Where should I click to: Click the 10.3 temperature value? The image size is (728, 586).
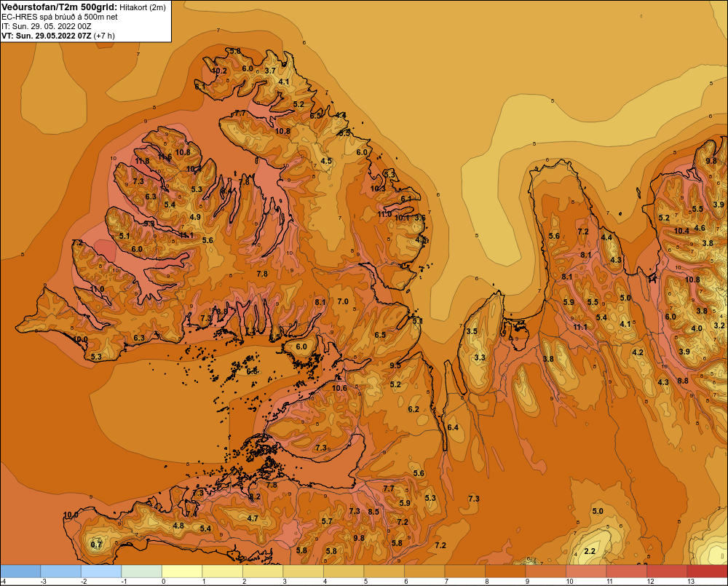378,189
